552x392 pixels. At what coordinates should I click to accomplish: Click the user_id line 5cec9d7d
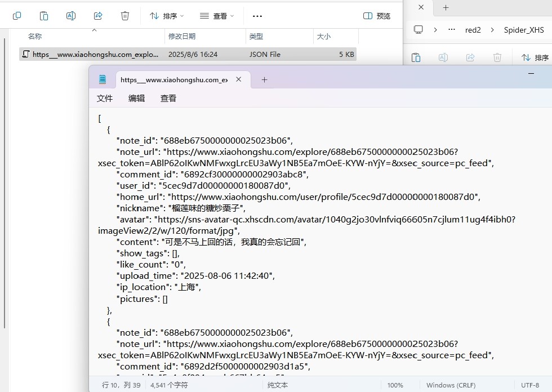click(x=203, y=185)
